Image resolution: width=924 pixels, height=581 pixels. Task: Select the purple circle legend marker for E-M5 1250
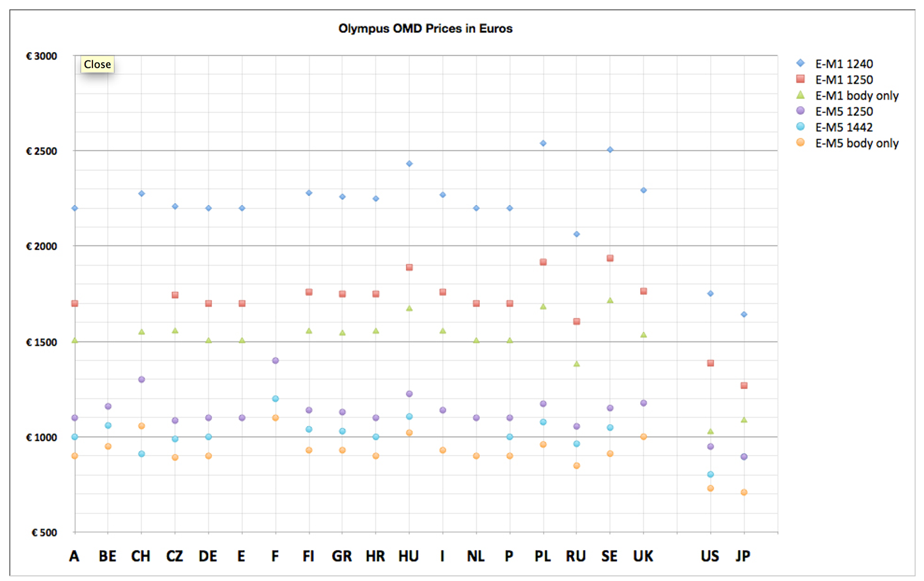(x=801, y=111)
